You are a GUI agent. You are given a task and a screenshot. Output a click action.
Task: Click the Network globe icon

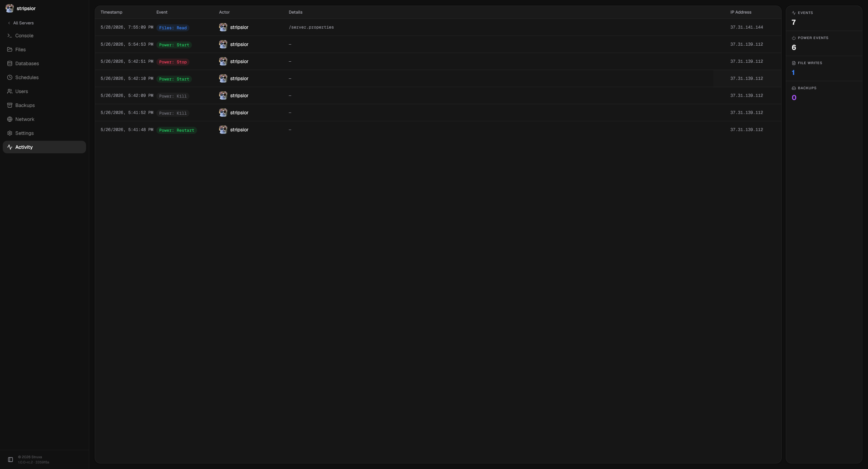(x=10, y=119)
